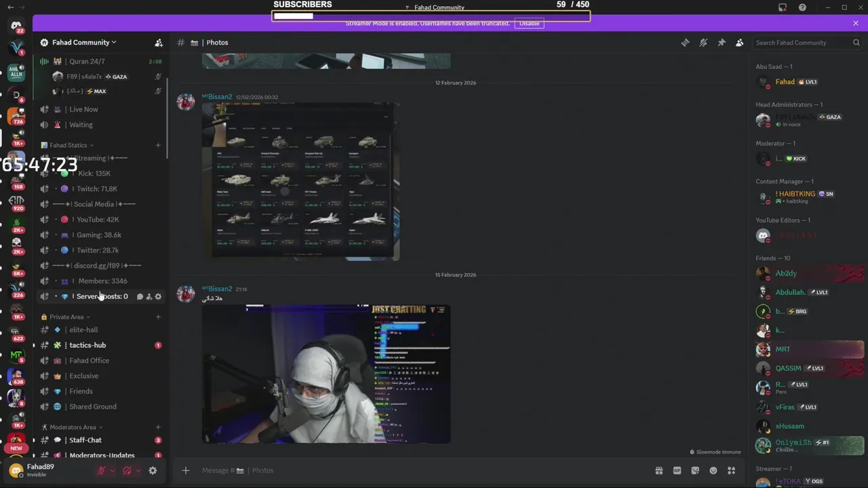Open MT server icon in sidebar
Screen dimensions: 868x488
click(16, 354)
